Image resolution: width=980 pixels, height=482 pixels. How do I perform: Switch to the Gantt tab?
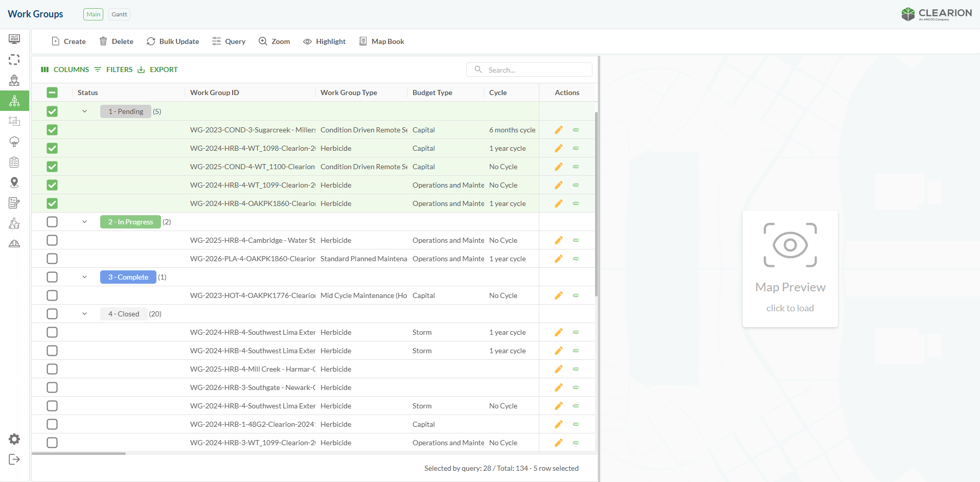tap(119, 14)
